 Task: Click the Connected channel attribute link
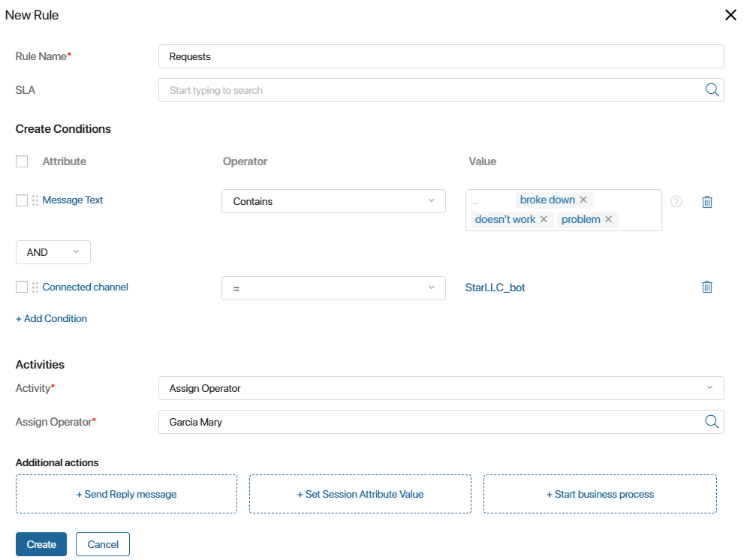[x=86, y=287]
